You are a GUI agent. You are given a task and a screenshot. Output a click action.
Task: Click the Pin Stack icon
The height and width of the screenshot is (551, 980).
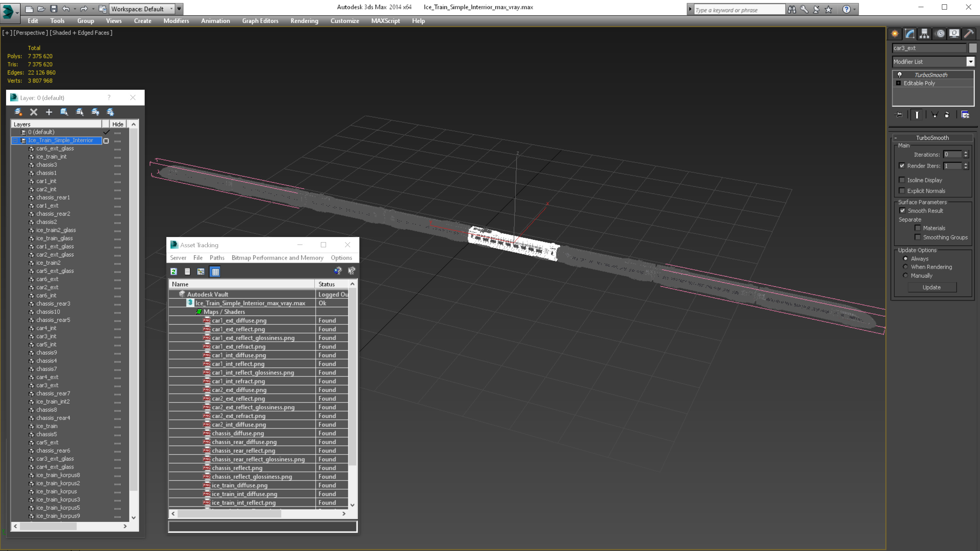point(899,115)
